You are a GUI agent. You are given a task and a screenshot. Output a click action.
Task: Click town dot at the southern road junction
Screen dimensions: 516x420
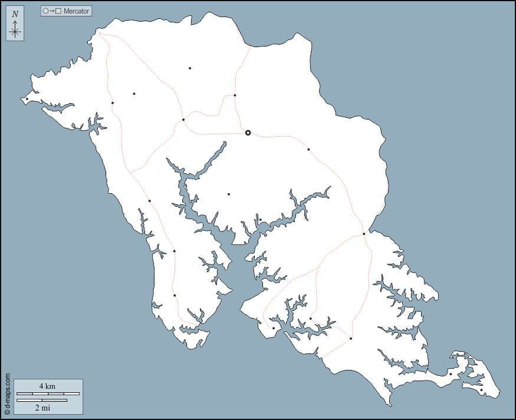351,339
